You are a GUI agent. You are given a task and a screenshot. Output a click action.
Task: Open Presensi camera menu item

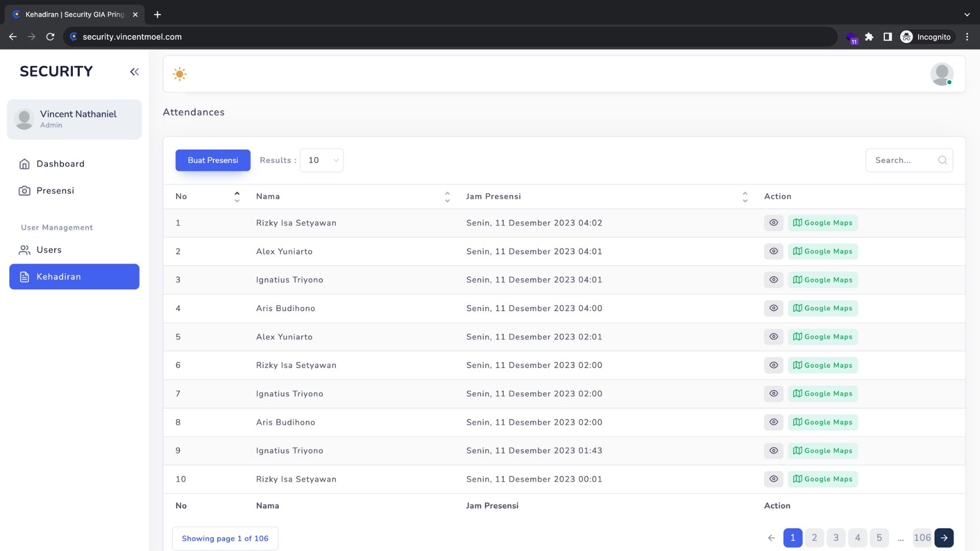(55, 191)
